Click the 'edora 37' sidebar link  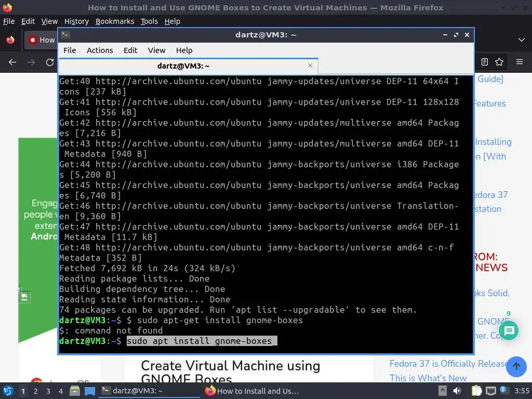tap(491, 195)
